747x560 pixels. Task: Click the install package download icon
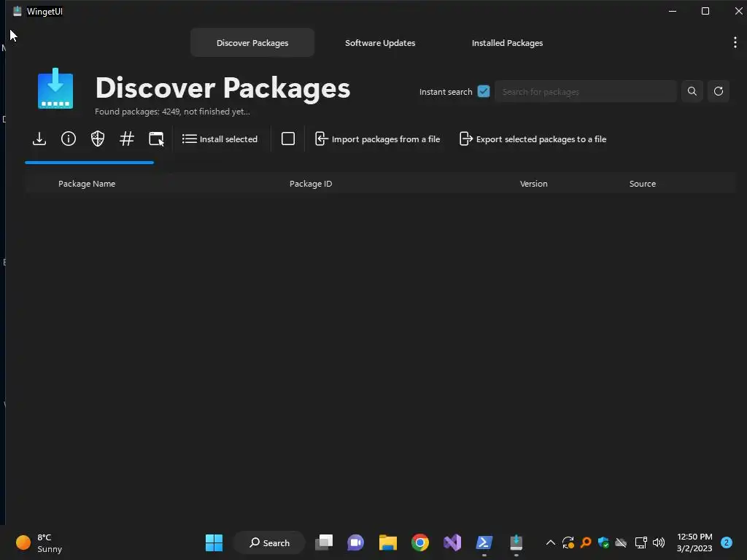click(39, 139)
